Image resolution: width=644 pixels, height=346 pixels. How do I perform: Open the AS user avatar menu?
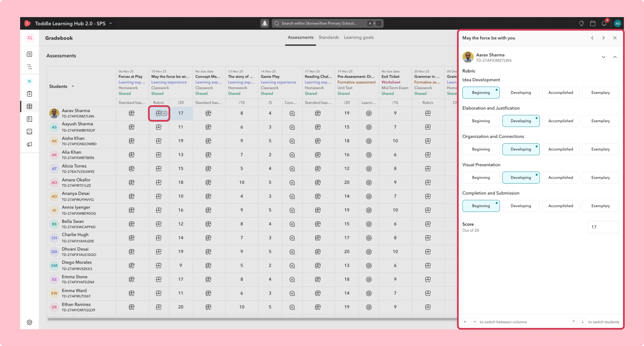[617, 23]
